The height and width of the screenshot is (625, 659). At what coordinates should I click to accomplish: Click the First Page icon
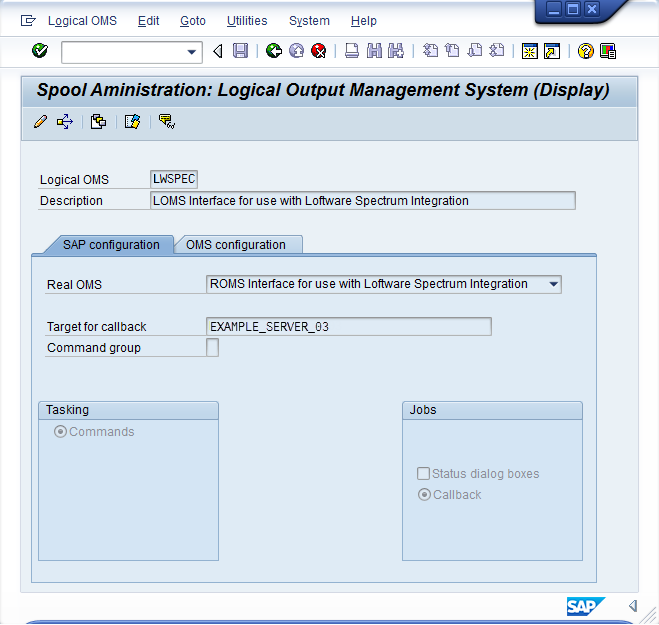pos(430,51)
